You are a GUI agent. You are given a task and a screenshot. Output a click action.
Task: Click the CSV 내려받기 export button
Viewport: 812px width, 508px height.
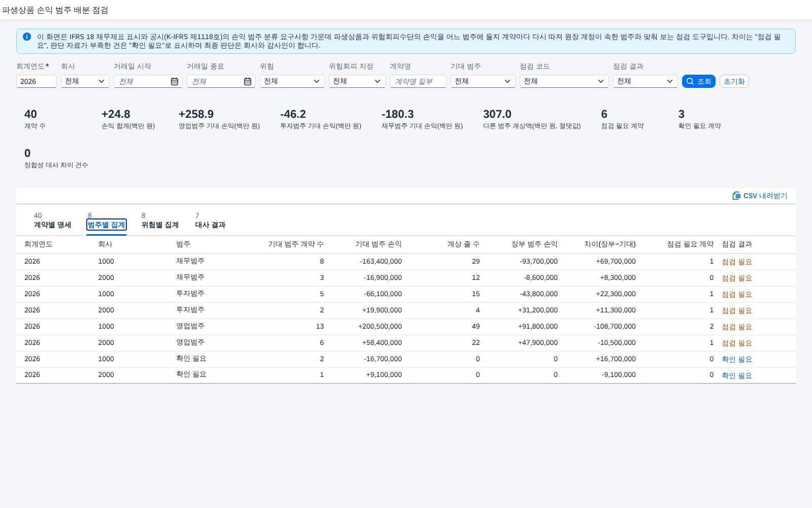click(x=760, y=196)
